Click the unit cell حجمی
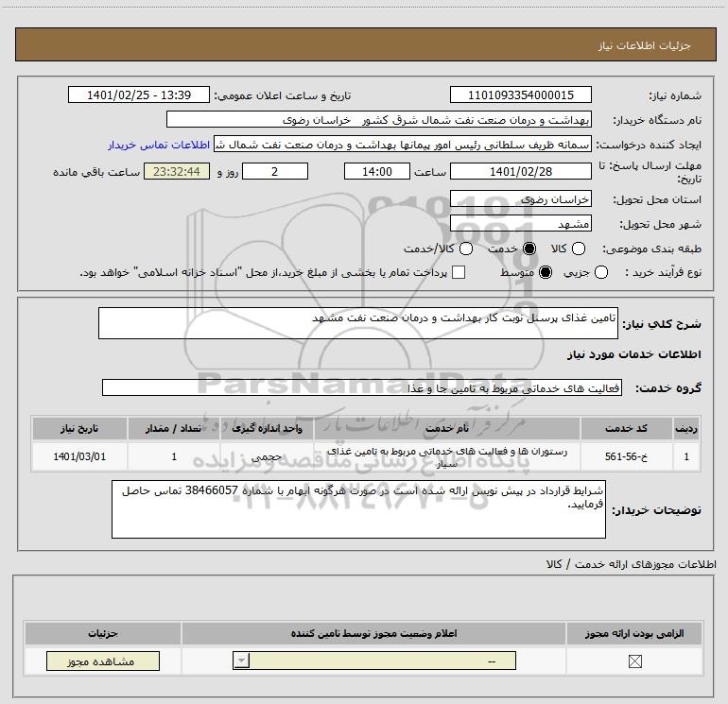728x704 pixels. [x=267, y=456]
